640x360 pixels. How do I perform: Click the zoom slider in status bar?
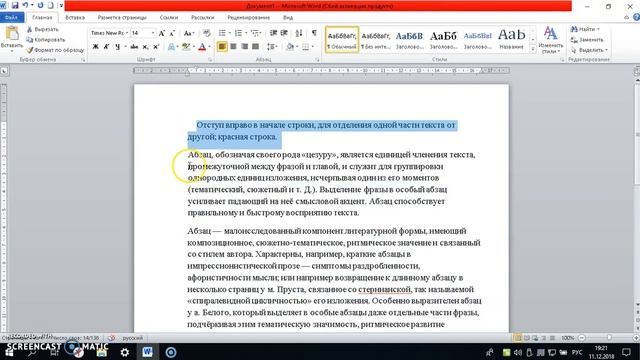click(x=609, y=338)
